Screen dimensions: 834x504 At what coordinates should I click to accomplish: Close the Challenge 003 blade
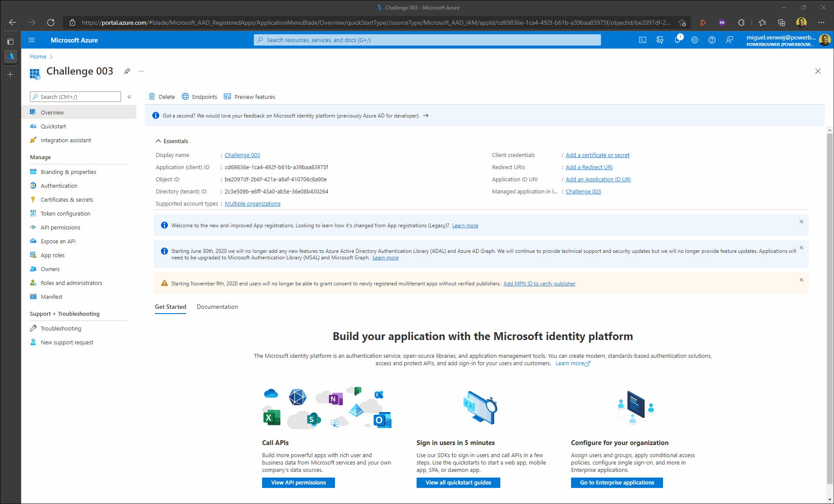(x=818, y=71)
